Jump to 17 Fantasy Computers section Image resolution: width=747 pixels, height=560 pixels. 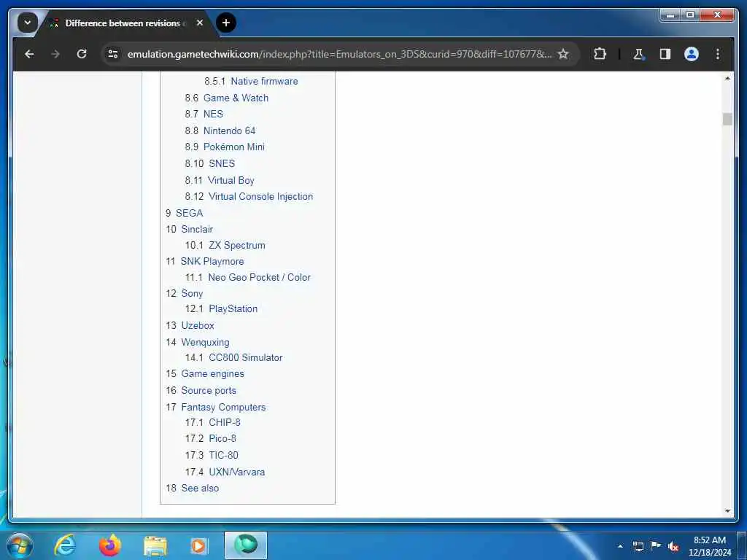pos(216,407)
